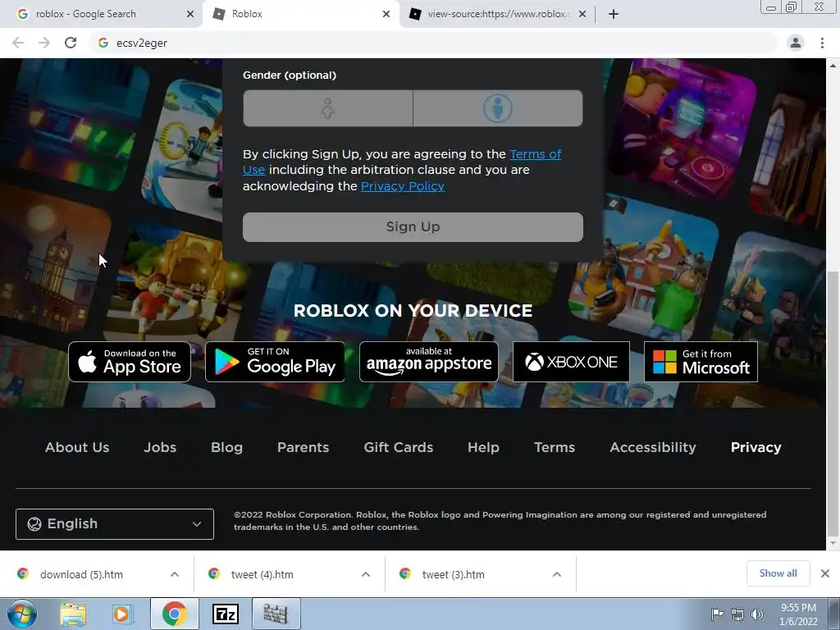This screenshot has width=840, height=630.
Task: Open the brick wall app on the taskbar
Action: 276,614
